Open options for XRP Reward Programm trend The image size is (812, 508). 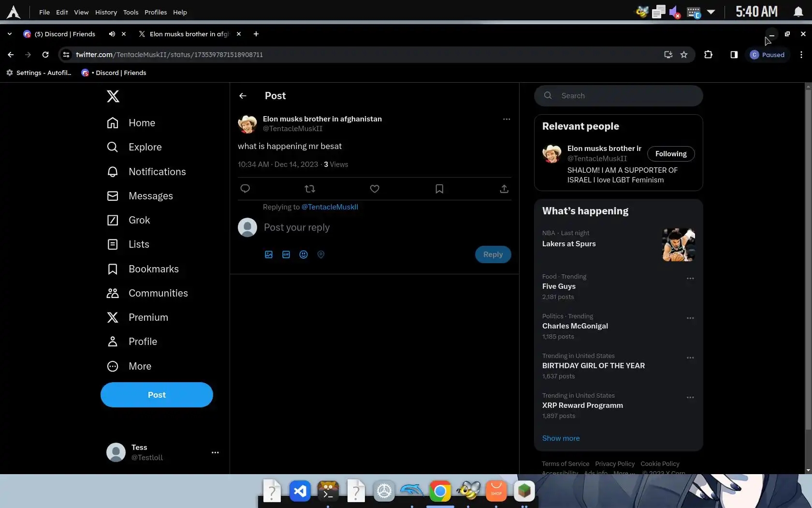tap(690, 398)
